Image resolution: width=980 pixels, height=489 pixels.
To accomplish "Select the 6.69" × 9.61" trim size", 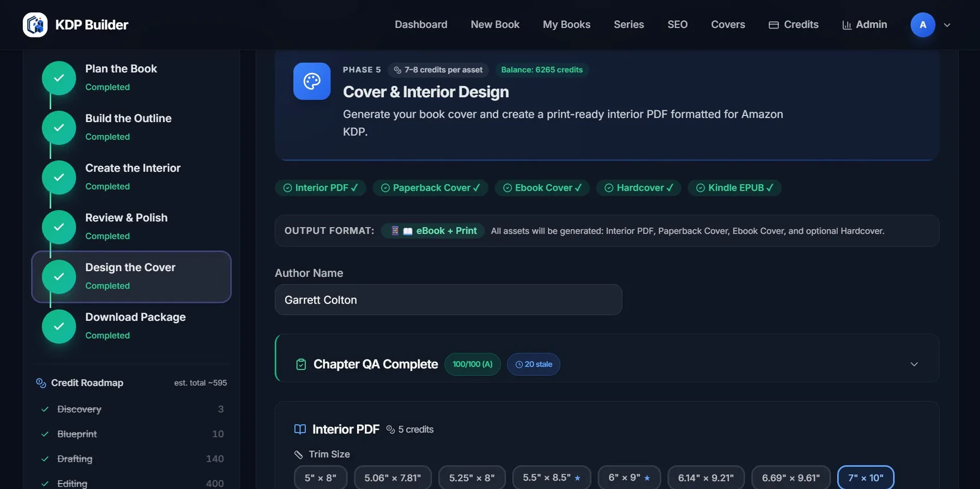I will (791, 478).
